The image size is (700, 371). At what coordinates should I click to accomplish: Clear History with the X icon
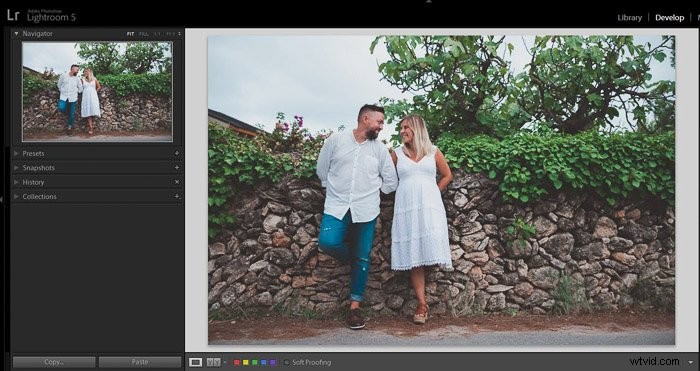pos(177,182)
